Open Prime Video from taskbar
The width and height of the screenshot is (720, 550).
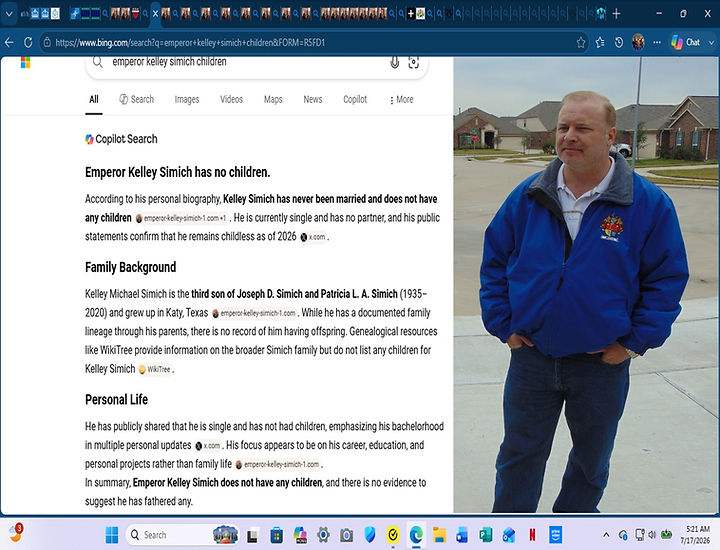click(556, 535)
